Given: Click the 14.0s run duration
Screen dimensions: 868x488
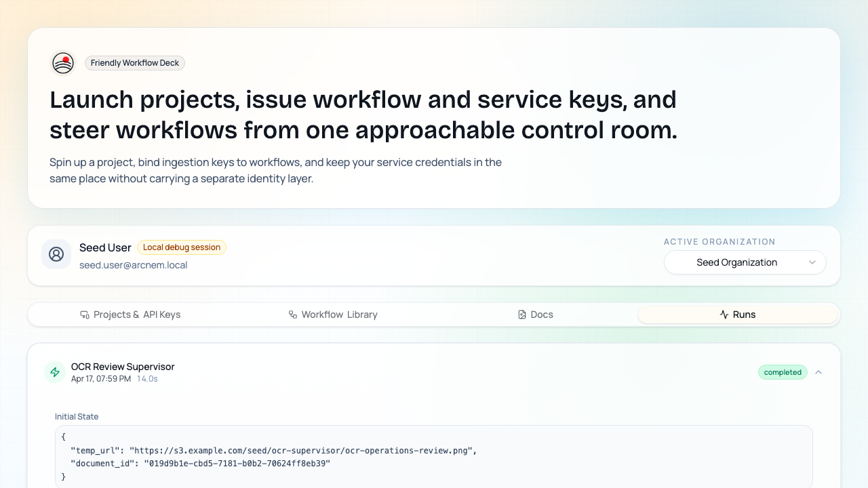Looking at the screenshot, I should click(x=147, y=379).
